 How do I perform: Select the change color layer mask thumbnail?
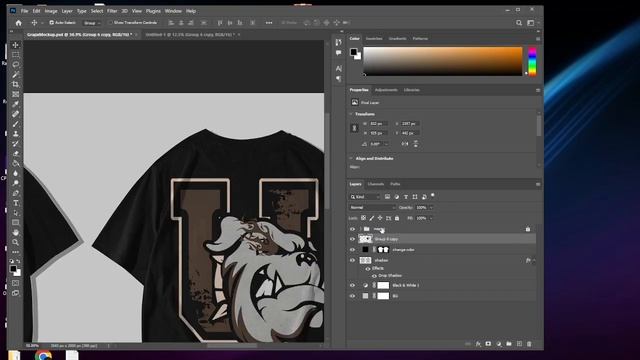point(383,250)
